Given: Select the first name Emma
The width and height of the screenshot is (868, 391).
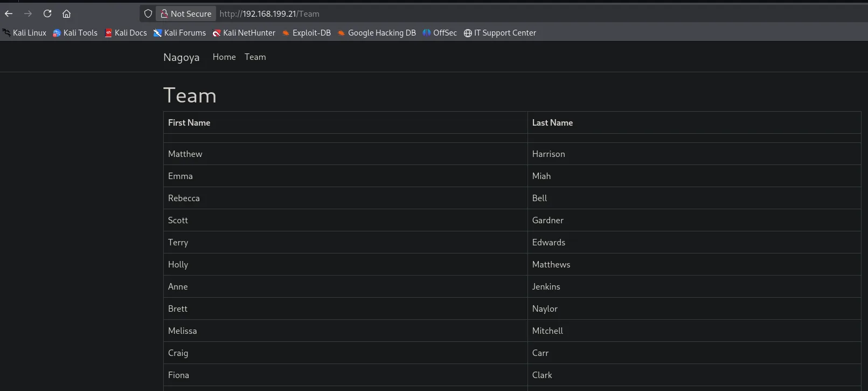Looking at the screenshot, I should tap(180, 176).
